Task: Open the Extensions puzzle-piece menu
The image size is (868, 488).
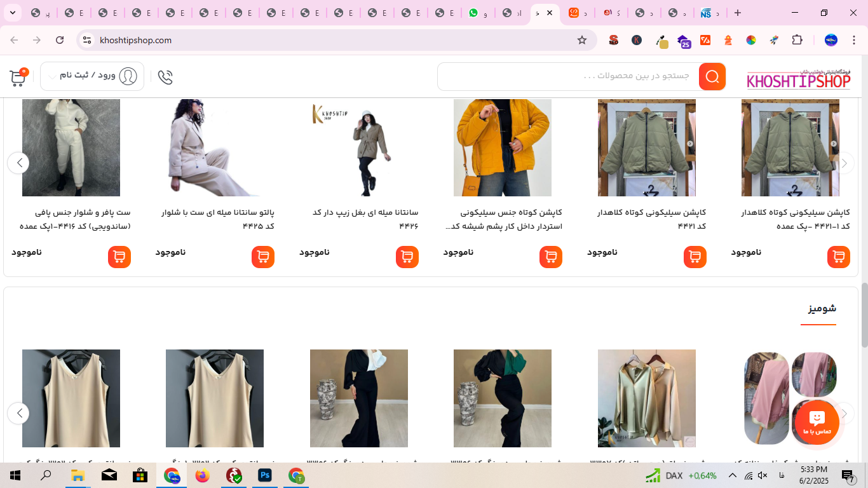Action: [x=797, y=40]
